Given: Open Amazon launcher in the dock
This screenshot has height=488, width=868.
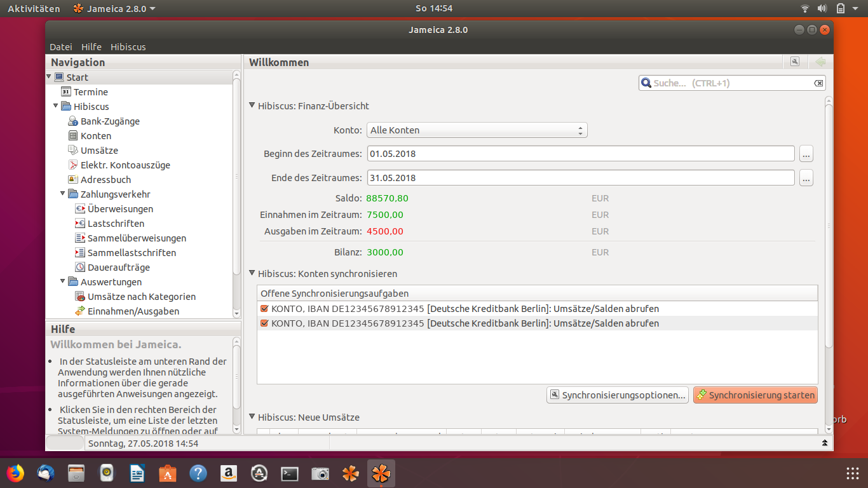Looking at the screenshot, I should click(229, 473).
